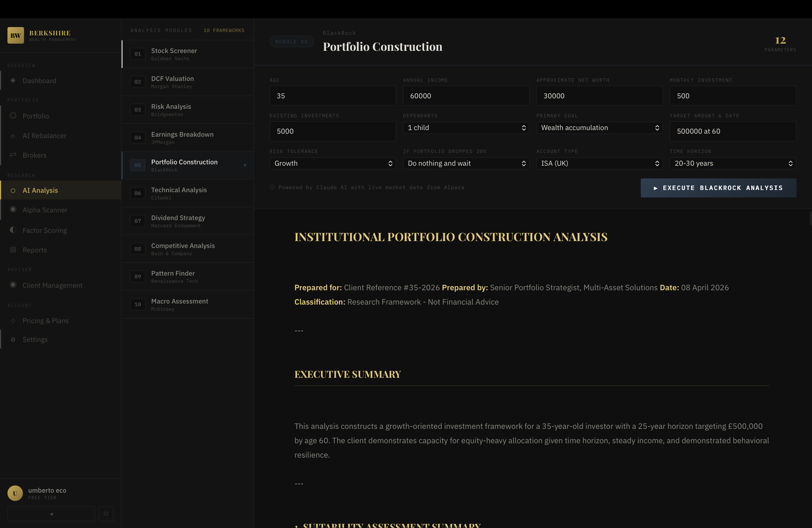Screen dimensions: 812x528
Task: Open Client Management adviser tools
Action: point(52,285)
